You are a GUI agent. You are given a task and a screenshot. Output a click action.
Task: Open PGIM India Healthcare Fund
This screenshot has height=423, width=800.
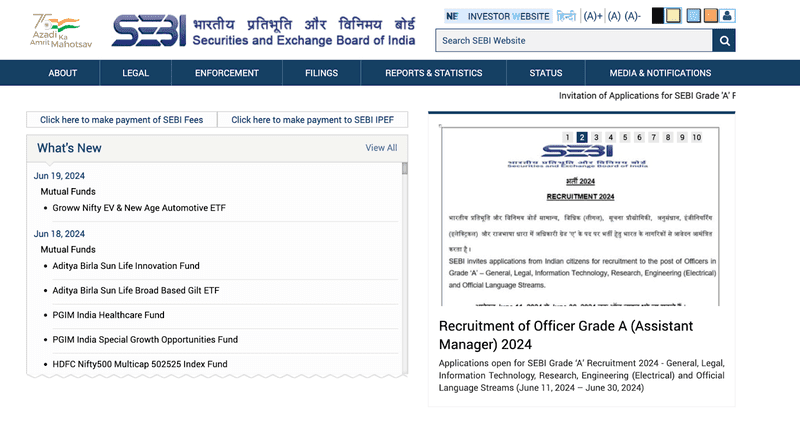pyautogui.click(x=108, y=315)
